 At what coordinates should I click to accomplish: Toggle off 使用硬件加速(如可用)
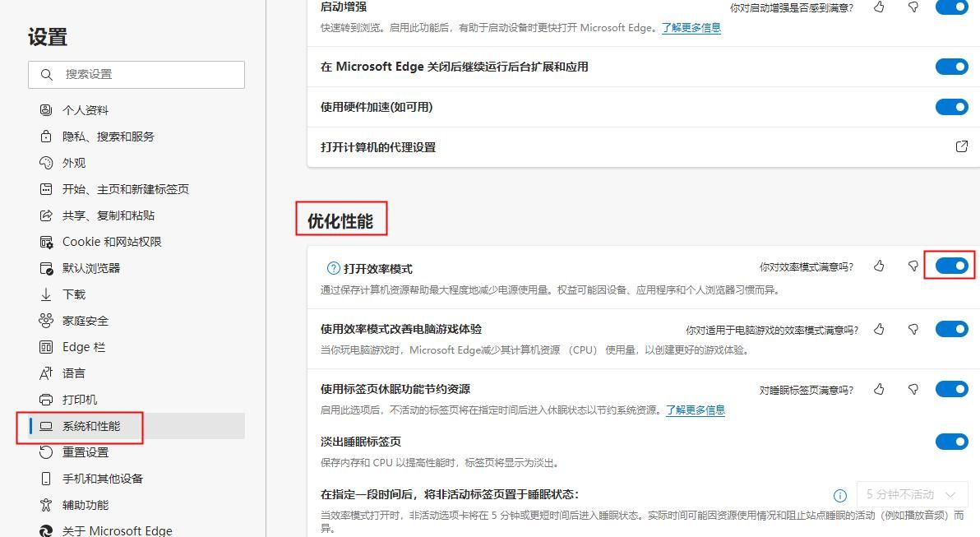point(951,107)
